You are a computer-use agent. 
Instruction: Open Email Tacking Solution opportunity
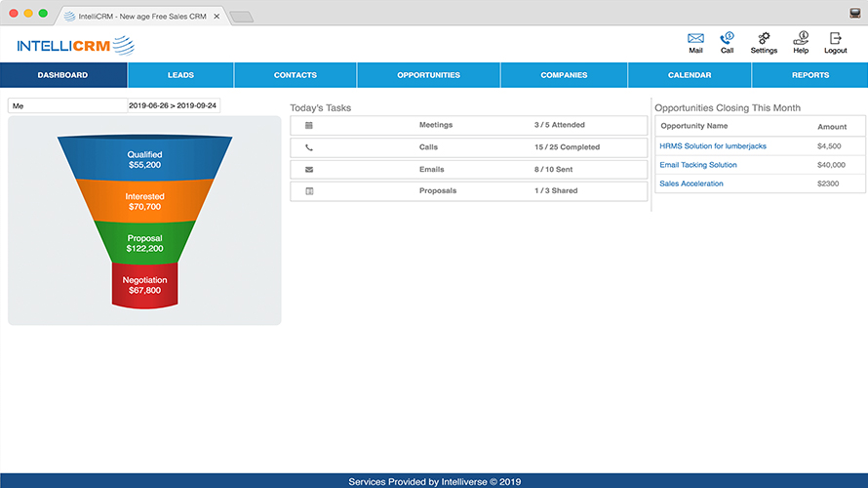tap(698, 165)
